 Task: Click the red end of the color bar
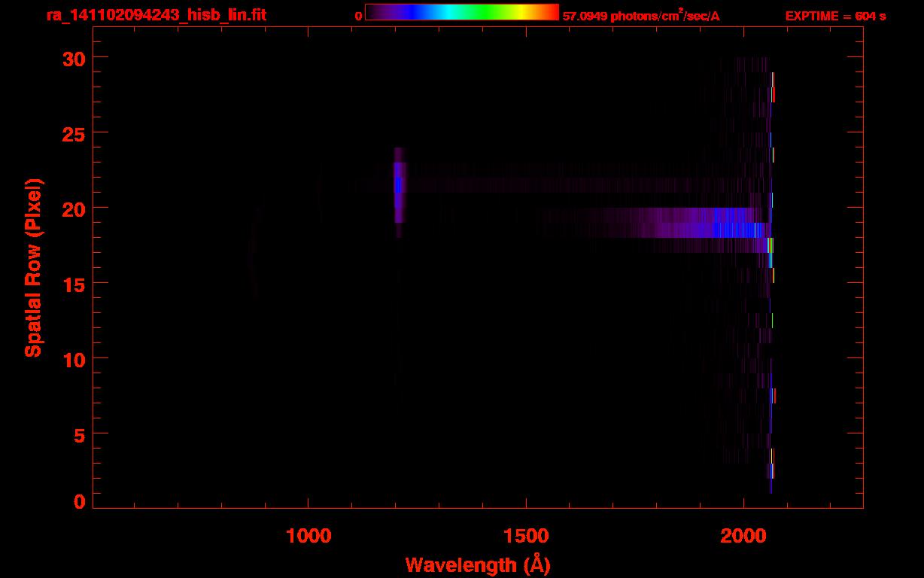pyautogui.click(x=551, y=13)
